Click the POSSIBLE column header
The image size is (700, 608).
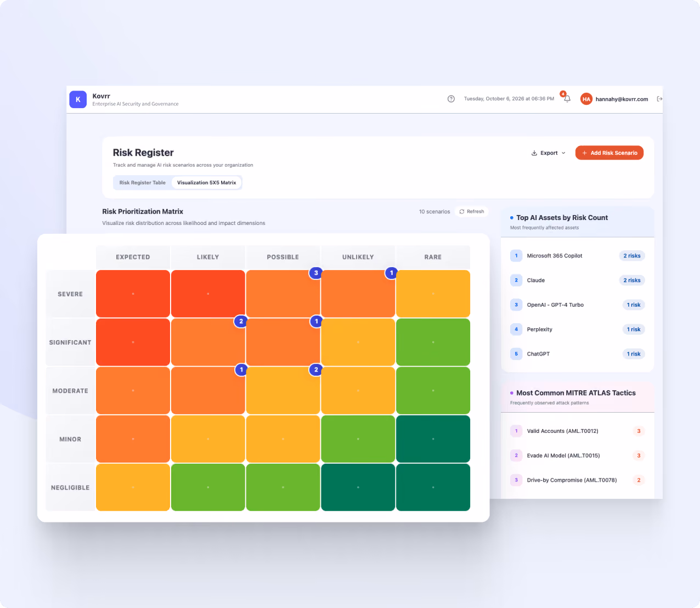283,257
